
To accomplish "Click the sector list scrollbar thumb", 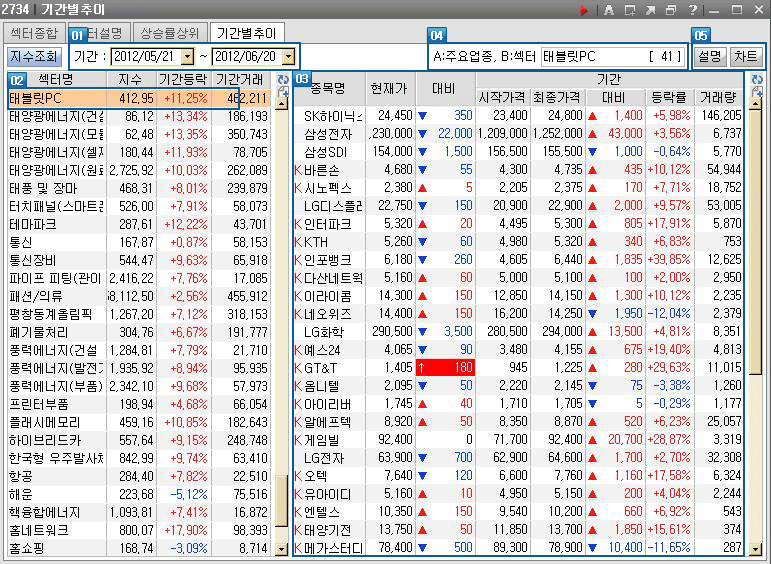I will tap(282, 500).
